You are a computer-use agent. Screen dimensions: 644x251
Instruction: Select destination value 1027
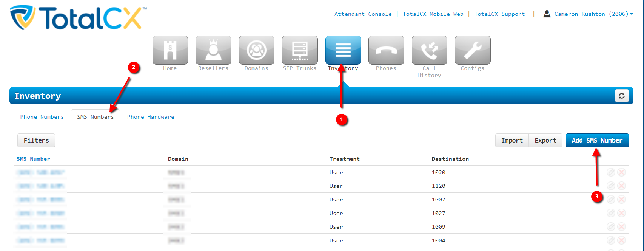coord(439,213)
